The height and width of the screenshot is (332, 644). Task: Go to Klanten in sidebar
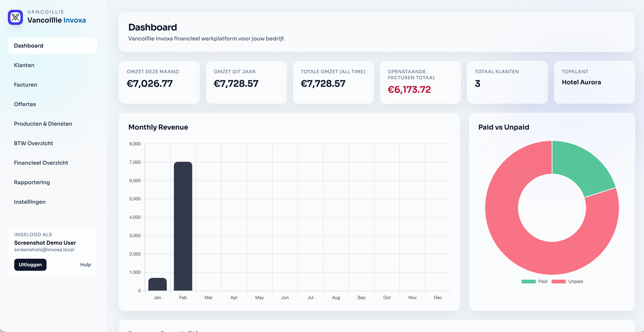tap(24, 65)
